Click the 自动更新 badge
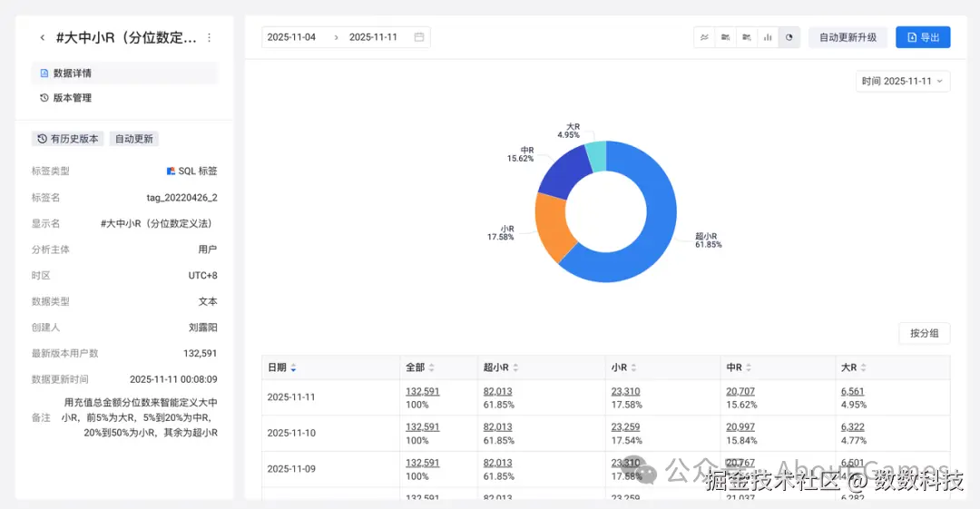980x509 pixels. click(133, 139)
